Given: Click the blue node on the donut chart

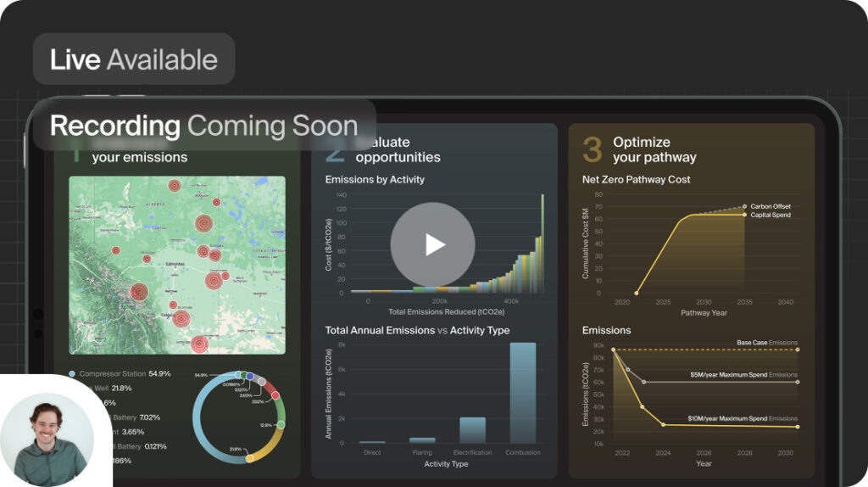Looking at the screenshot, I should pos(250,376).
